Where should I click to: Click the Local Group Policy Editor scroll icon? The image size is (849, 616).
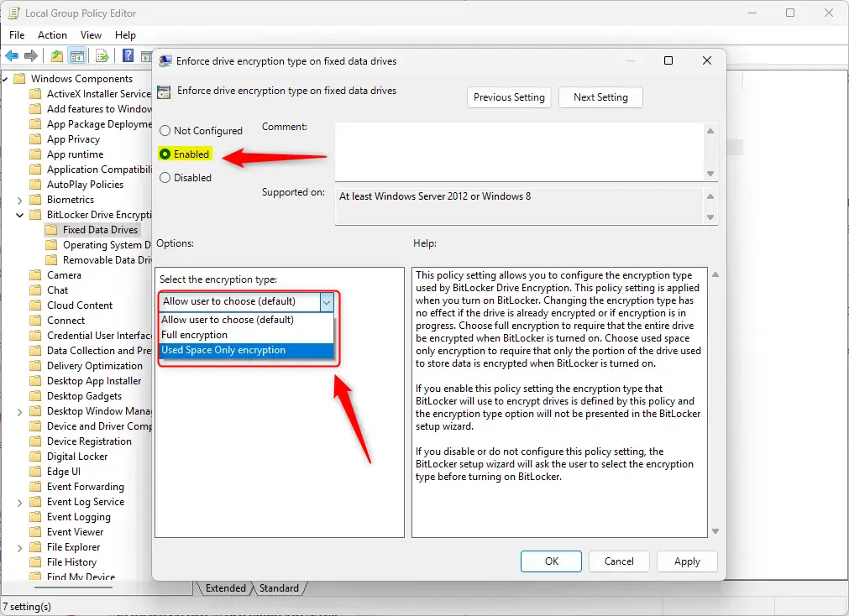tap(13, 13)
